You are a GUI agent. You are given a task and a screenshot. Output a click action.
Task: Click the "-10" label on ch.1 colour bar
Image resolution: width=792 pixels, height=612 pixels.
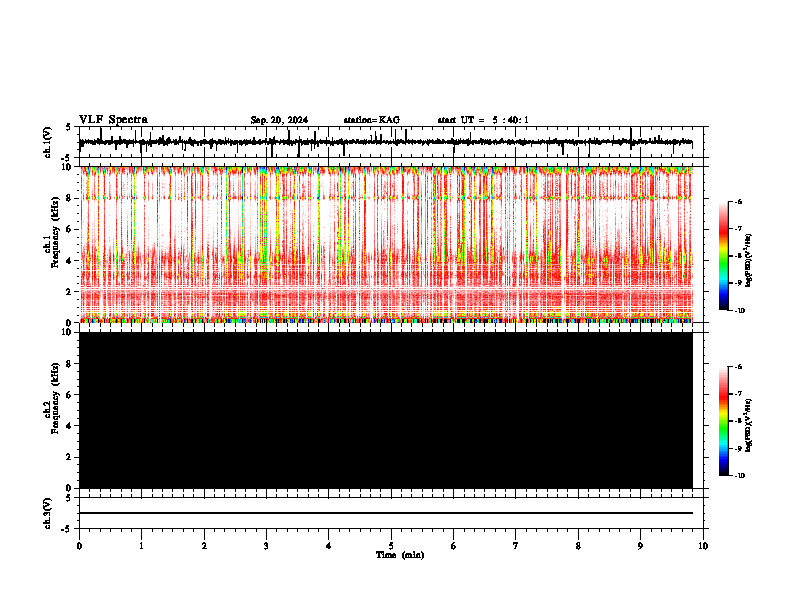click(x=739, y=310)
